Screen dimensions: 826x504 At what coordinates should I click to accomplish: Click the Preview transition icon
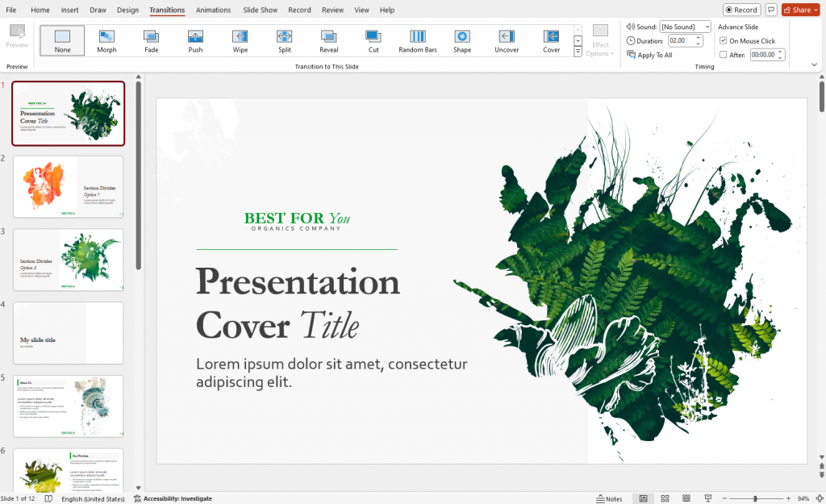pyautogui.click(x=18, y=37)
